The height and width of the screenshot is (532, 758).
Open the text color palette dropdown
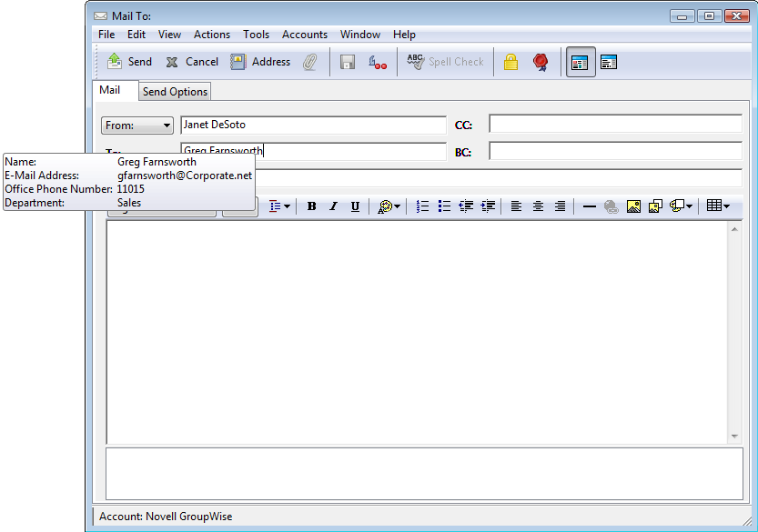click(389, 206)
